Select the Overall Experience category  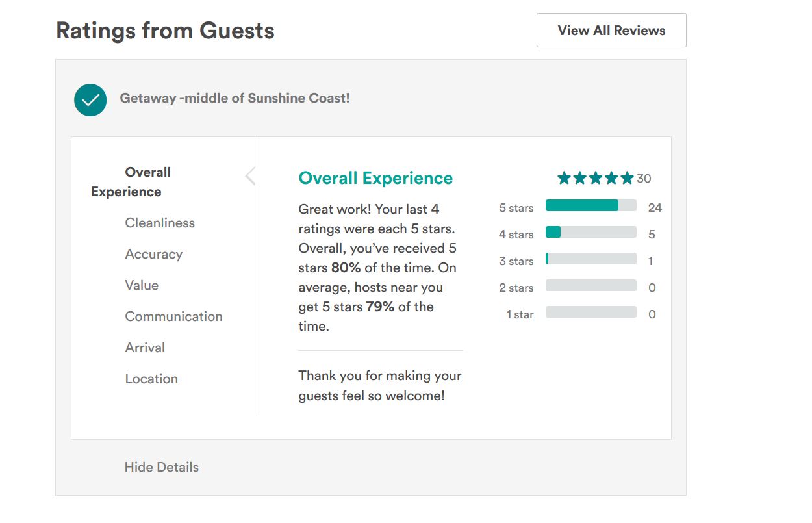131,182
